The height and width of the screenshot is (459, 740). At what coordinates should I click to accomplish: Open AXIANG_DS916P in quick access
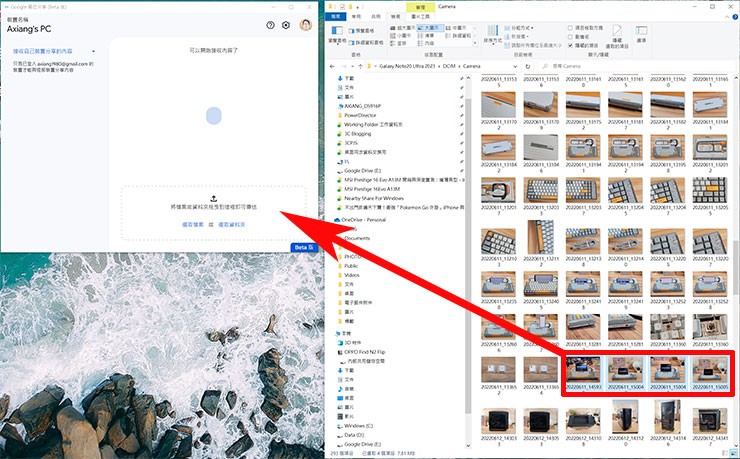362,106
